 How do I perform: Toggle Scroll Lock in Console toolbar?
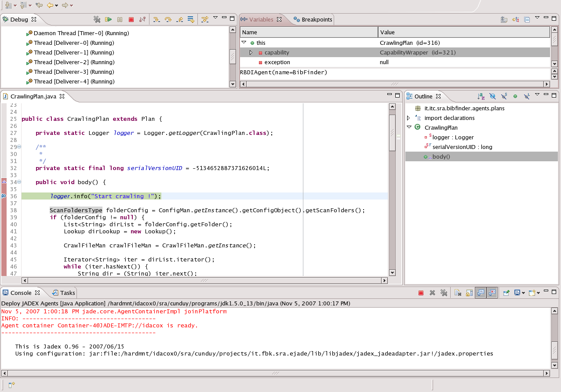pos(469,293)
